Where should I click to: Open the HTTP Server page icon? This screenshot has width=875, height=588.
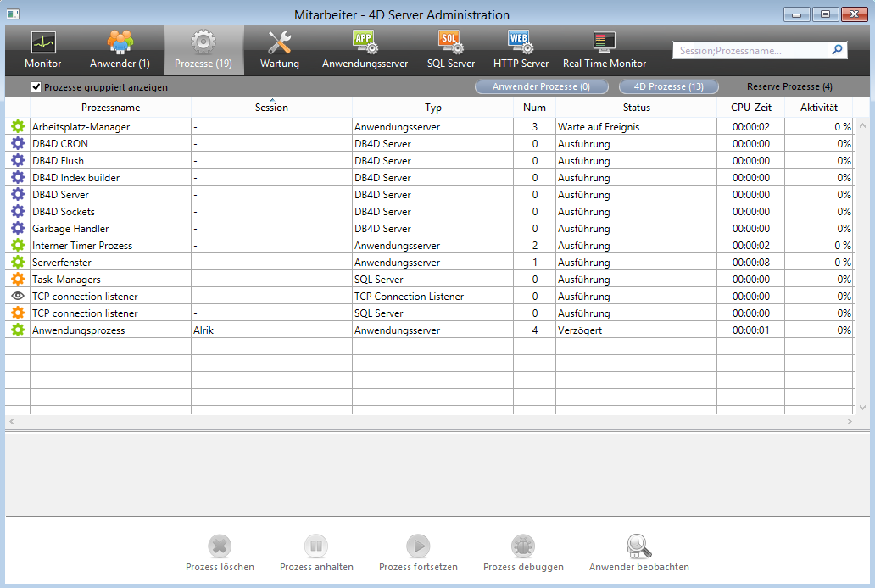coord(521,42)
